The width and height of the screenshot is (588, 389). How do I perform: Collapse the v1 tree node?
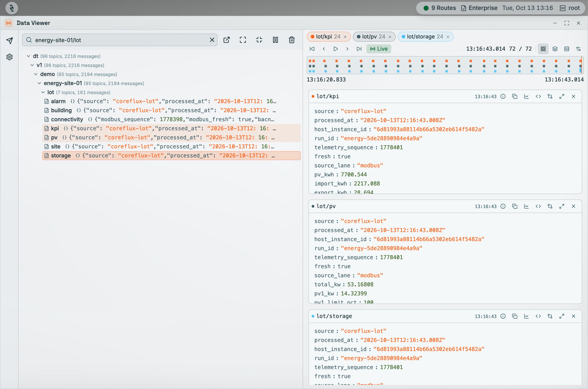[x=32, y=65]
